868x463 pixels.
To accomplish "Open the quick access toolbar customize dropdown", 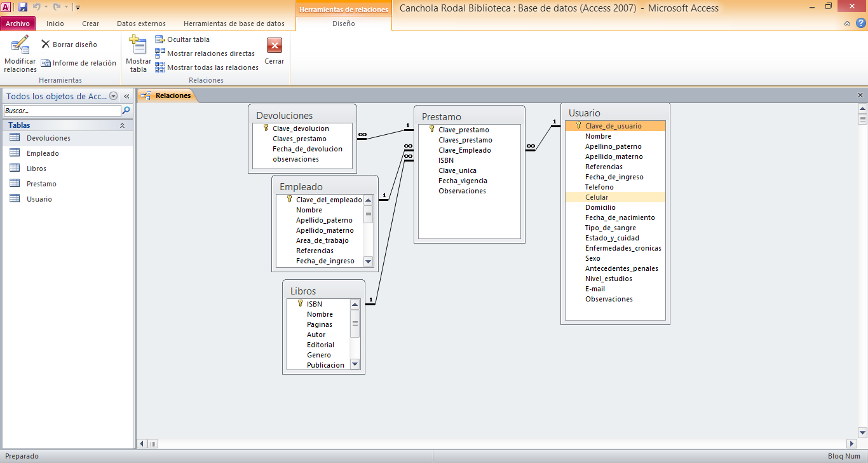I will (78, 8).
